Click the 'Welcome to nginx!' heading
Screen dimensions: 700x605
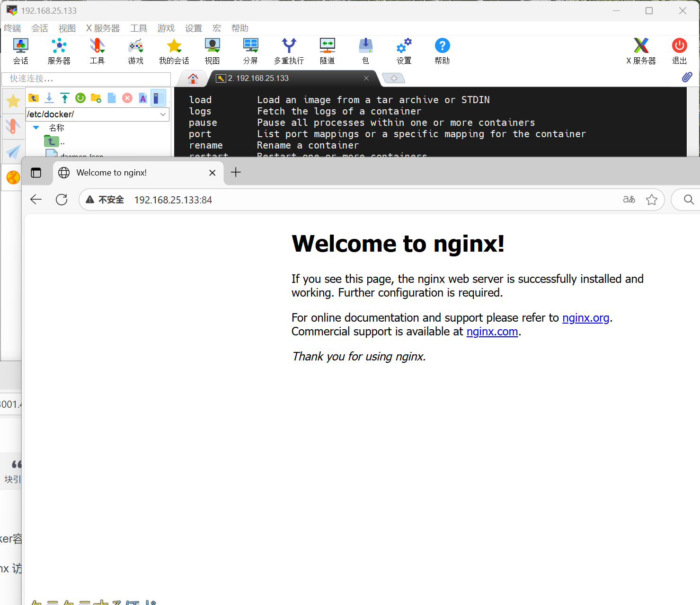(x=398, y=244)
